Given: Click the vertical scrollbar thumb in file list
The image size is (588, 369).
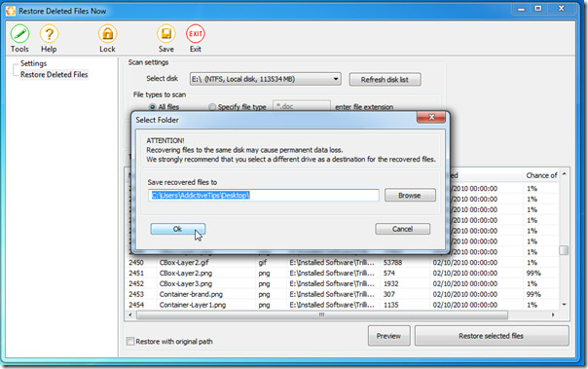Looking at the screenshot, I should (564, 250).
